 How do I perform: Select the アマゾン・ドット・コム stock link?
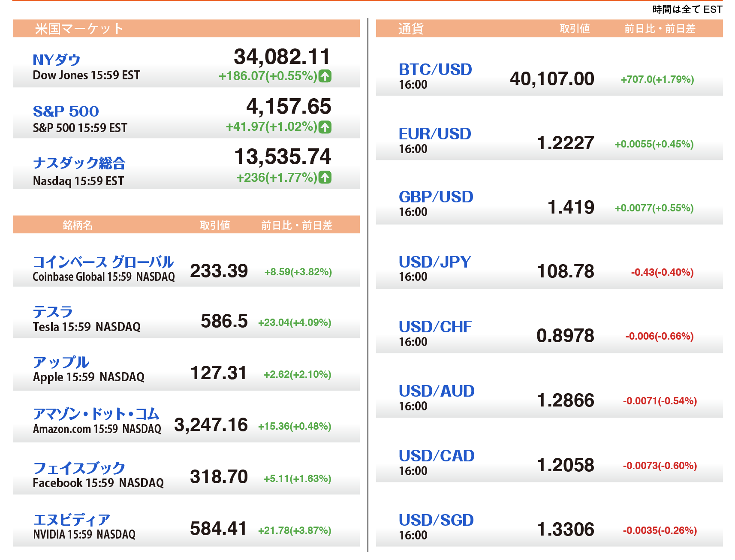tap(96, 414)
